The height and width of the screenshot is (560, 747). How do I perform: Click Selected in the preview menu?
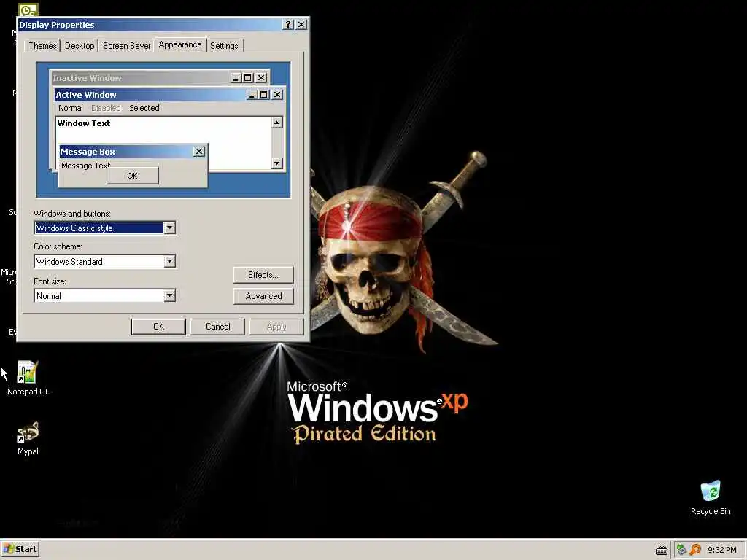tap(144, 108)
